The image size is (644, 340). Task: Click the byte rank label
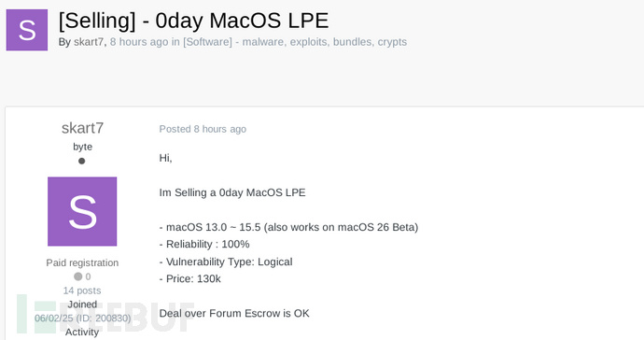pos(82,147)
